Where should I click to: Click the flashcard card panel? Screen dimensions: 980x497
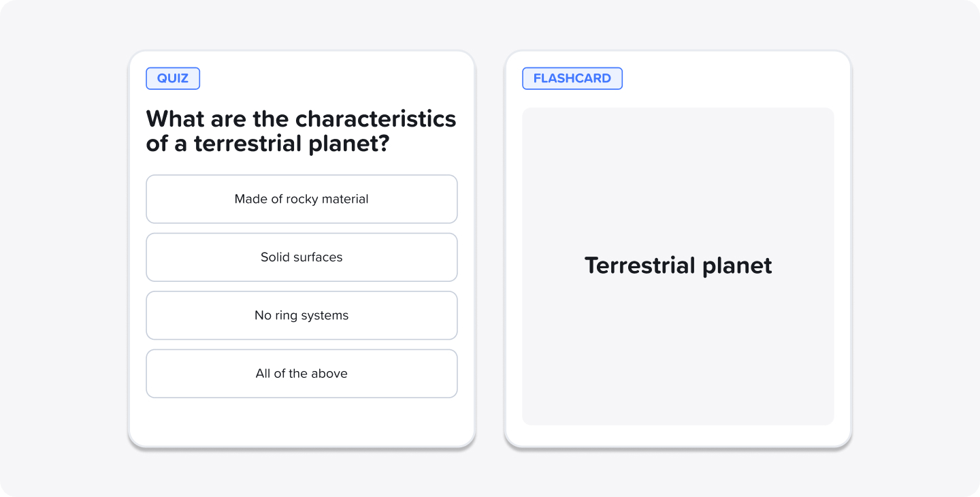point(678,436)
